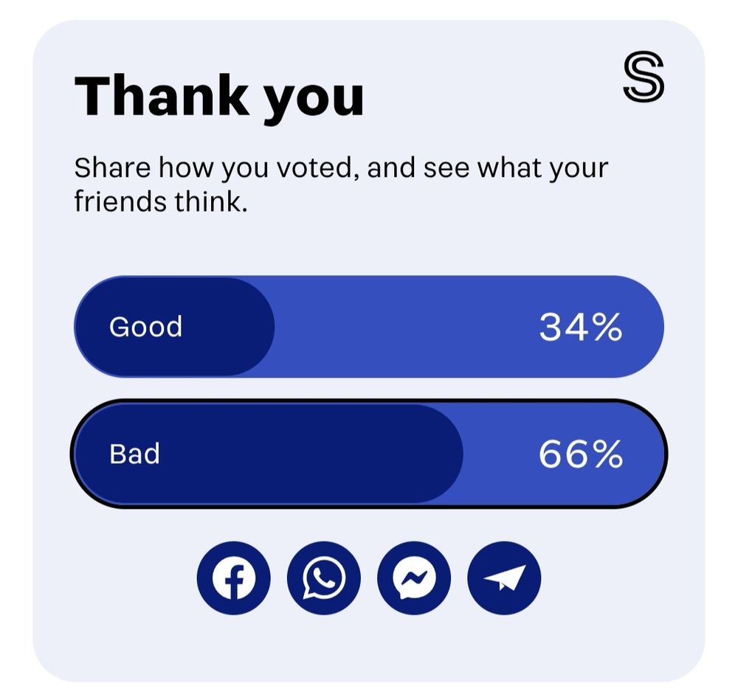The width and height of the screenshot is (738, 700).
Task: Click the 'friends think.' line of text
Action: [161, 202]
